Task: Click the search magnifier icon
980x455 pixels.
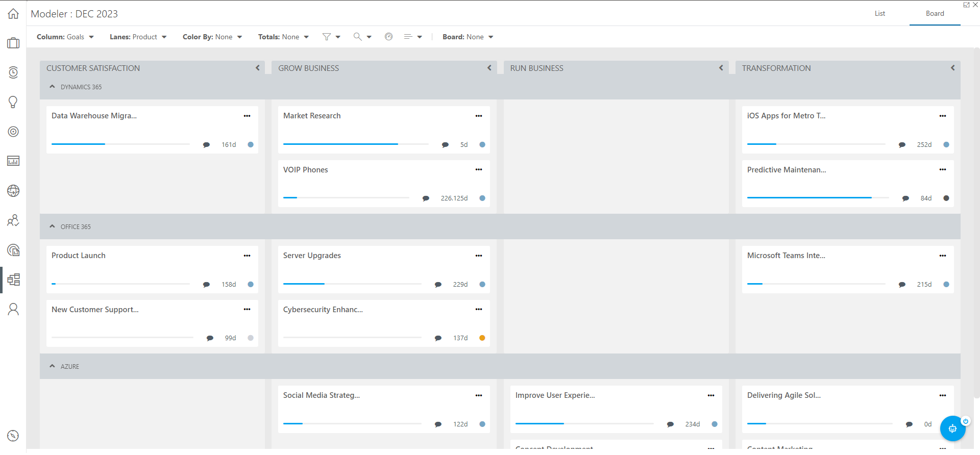Action: pos(357,37)
